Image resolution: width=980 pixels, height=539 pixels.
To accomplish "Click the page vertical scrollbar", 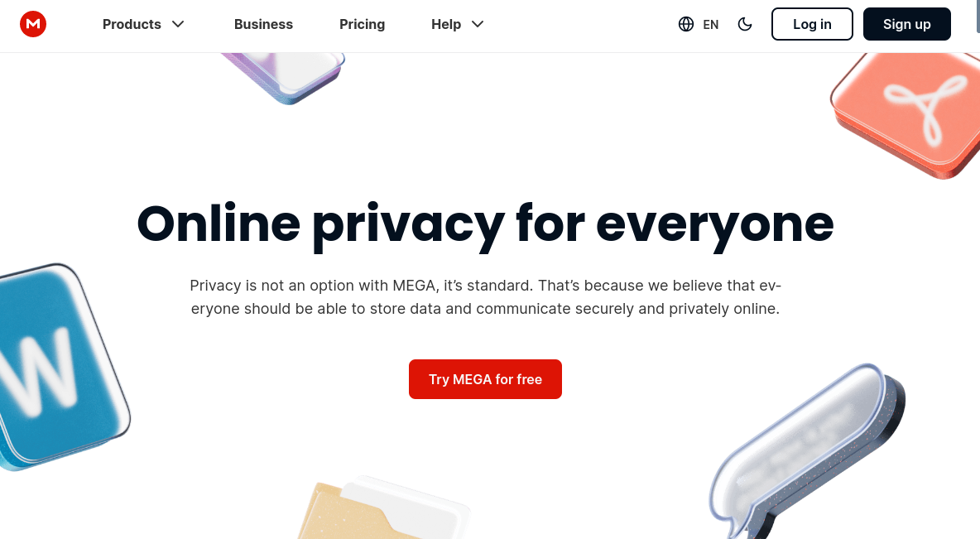I will (978, 270).
